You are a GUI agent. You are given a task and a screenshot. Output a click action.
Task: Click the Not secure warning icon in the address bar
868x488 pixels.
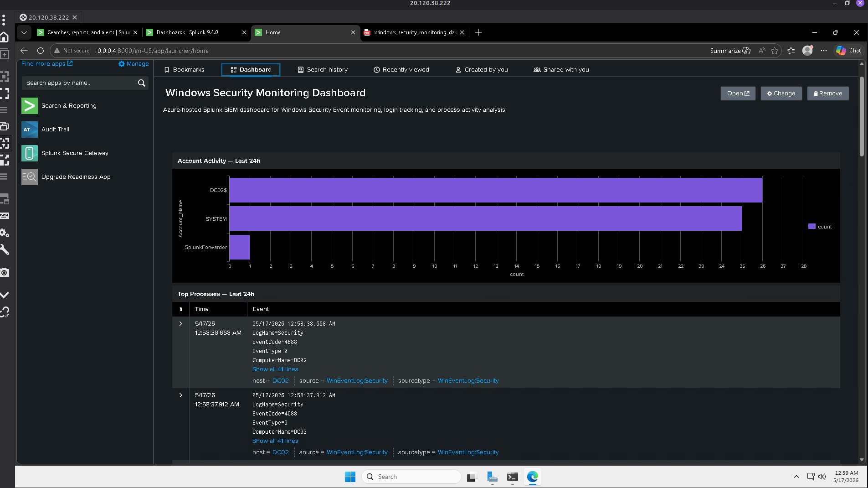click(57, 51)
